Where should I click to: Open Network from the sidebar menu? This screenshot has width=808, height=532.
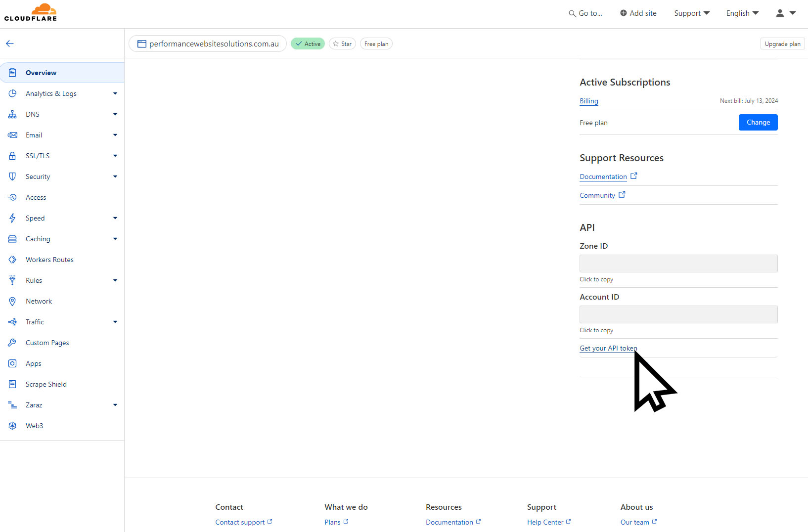click(39, 301)
